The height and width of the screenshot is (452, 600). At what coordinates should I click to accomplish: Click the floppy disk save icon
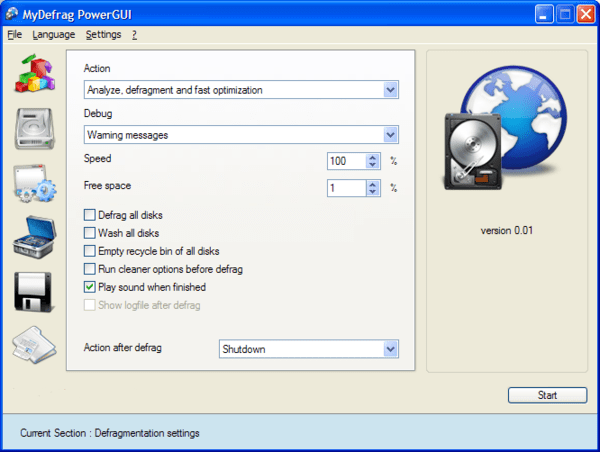point(33,292)
